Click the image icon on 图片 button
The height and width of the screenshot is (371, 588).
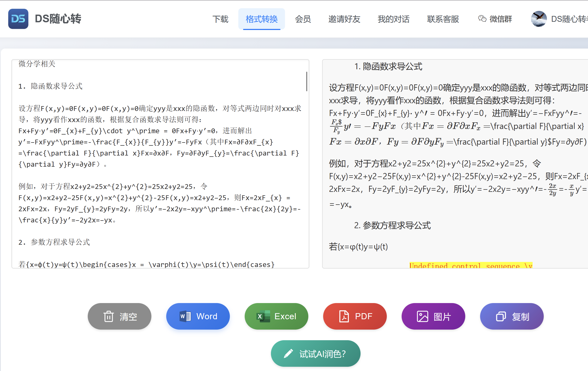click(422, 316)
